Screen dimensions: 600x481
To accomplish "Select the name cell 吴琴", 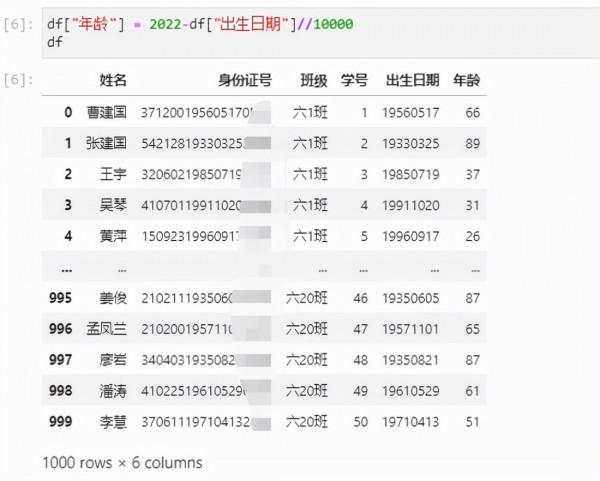I will (x=113, y=205).
